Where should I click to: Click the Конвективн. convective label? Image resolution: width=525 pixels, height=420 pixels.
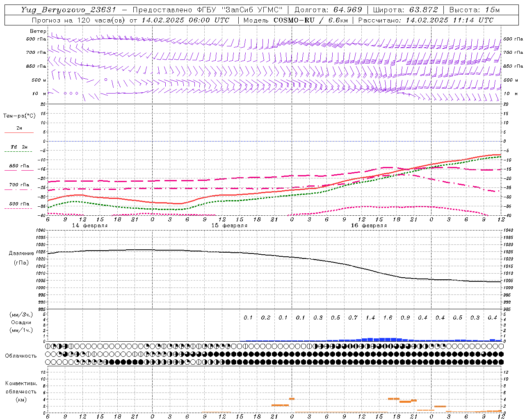point(21,383)
